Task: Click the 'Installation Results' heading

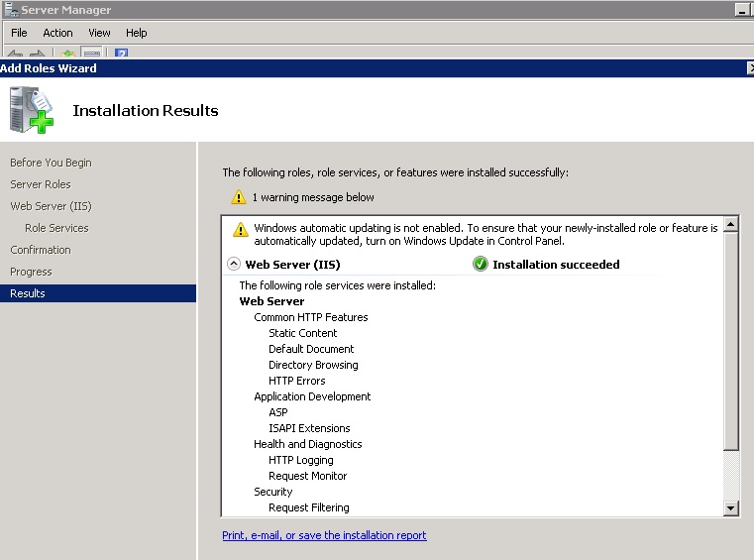Action: pyautogui.click(x=146, y=111)
